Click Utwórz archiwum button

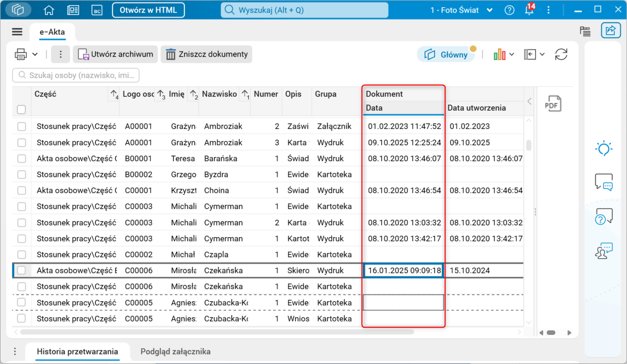coord(115,54)
